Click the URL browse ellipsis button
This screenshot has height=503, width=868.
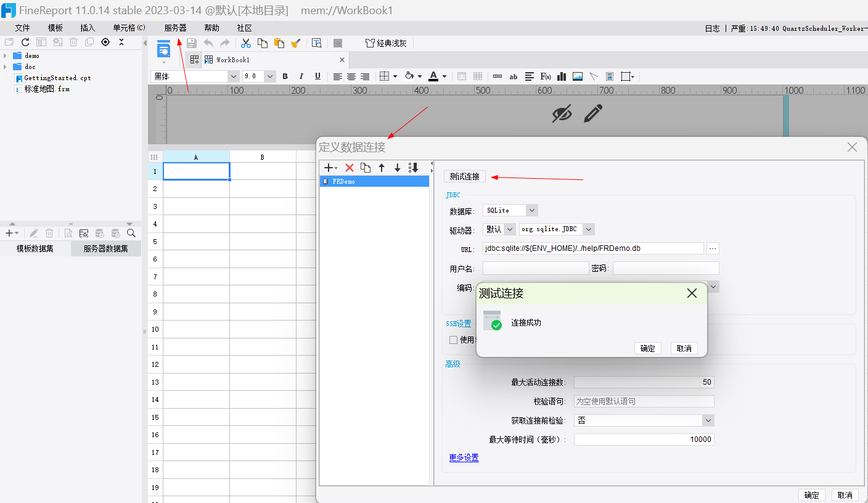pos(713,248)
